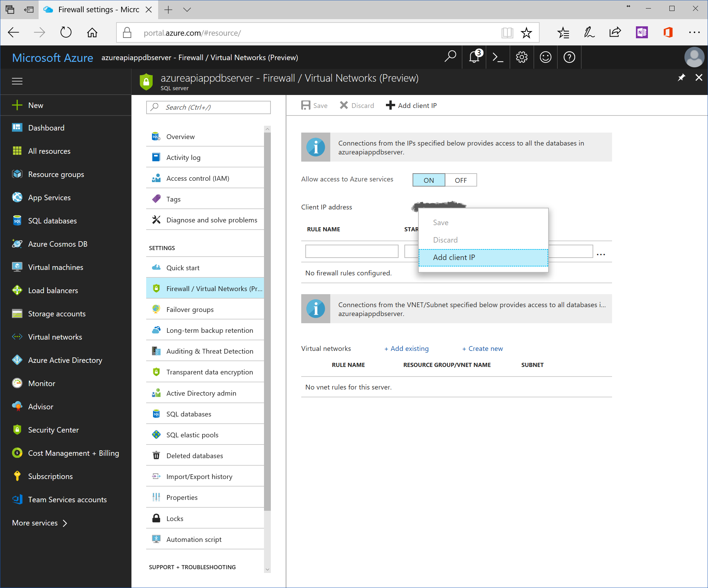The image size is (708, 588).
Task: Open the ellipsis menu on the rule row
Action: point(601,254)
